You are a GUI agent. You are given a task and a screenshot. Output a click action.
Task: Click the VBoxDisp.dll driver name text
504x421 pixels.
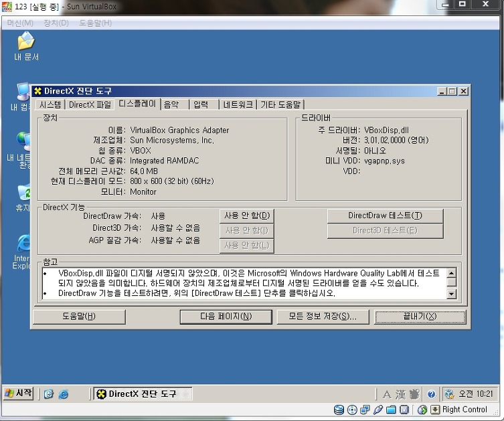pos(386,130)
